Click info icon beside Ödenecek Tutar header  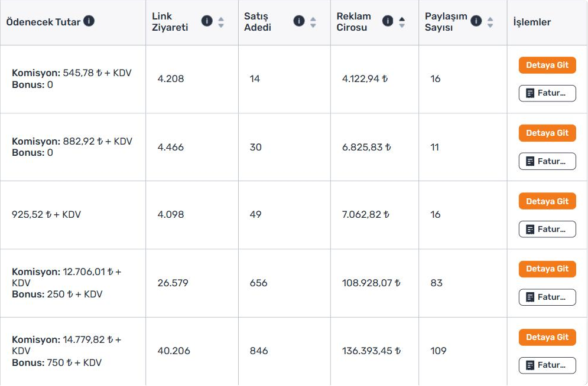pyautogui.click(x=89, y=21)
